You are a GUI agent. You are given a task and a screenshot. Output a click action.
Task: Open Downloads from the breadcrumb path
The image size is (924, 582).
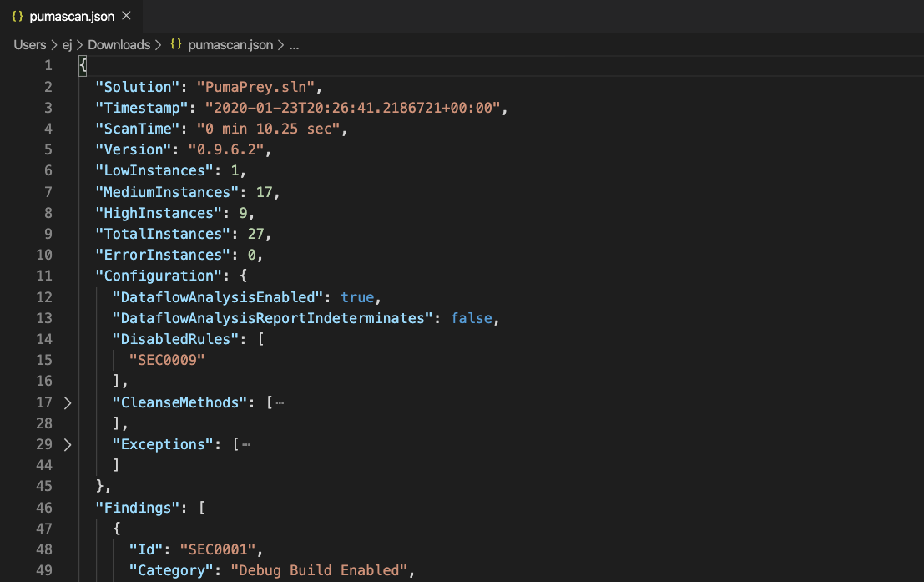tap(119, 44)
